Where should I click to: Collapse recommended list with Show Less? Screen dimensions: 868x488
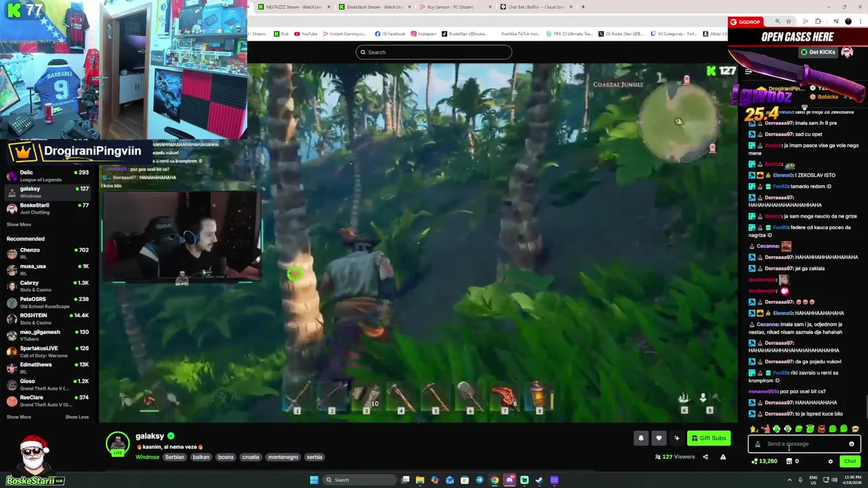(x=77, y=417)
